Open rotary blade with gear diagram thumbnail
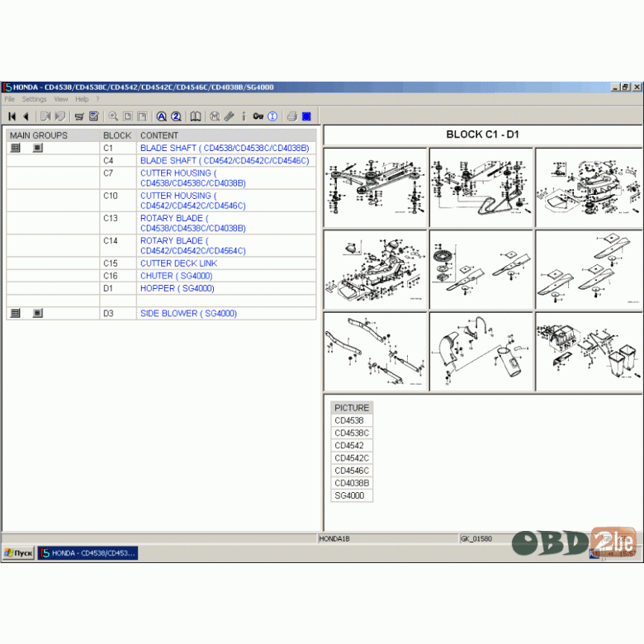The image size is (644, 644). coord(481,269)
